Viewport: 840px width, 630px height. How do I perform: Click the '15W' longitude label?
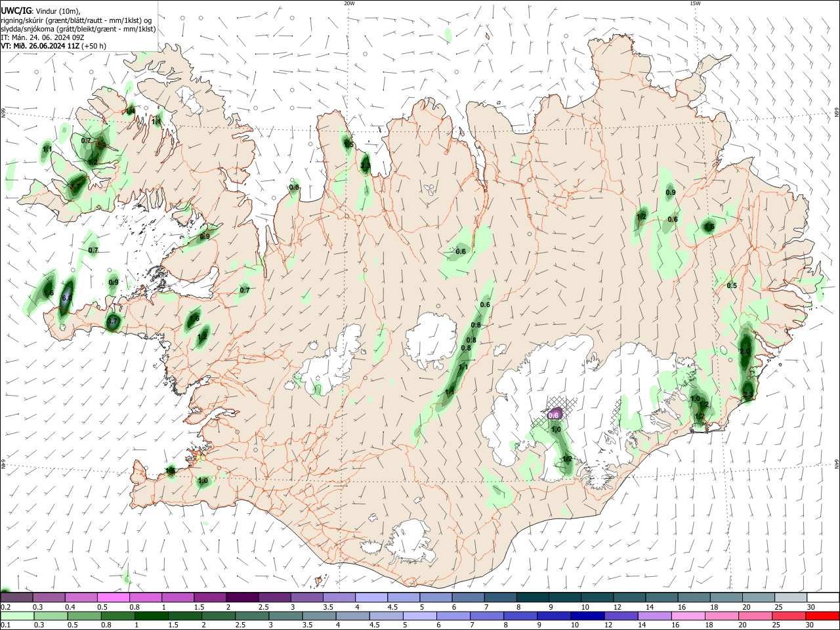coord(695,3)
